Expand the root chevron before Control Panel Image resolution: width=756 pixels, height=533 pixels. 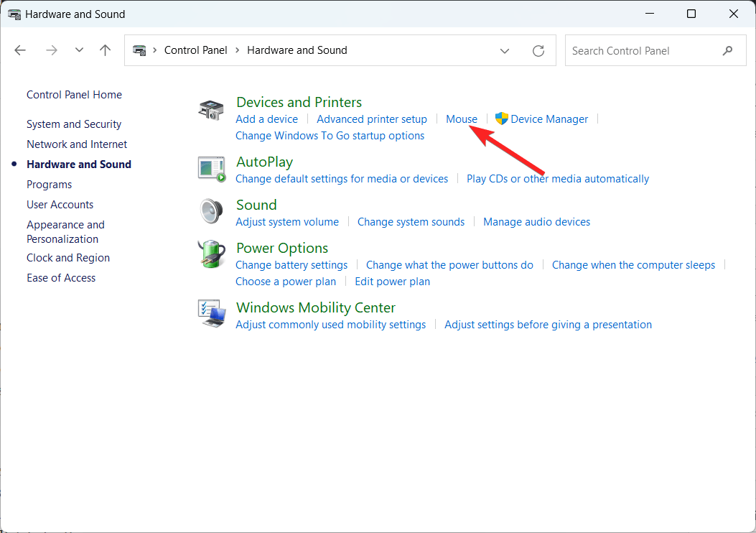point(155,50)
